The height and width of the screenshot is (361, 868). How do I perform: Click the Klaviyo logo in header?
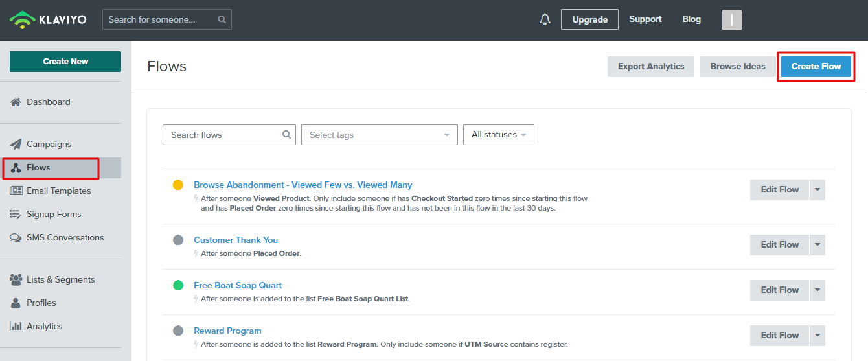[49, 19]
